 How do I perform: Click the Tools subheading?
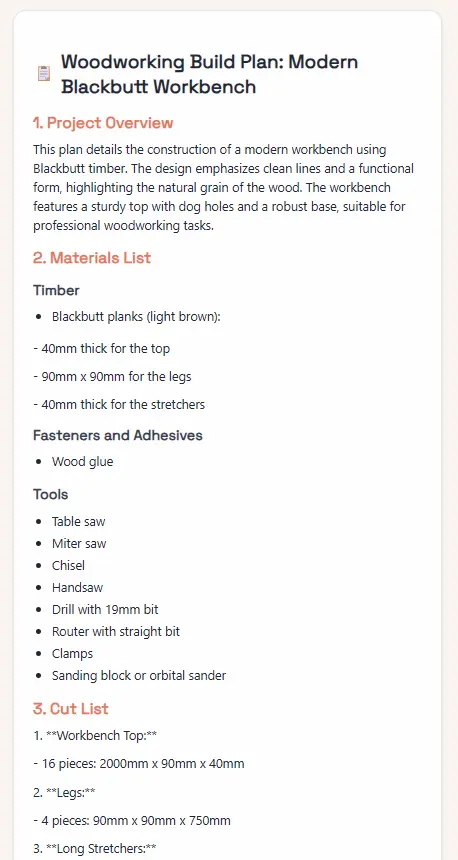coord(50,495)
